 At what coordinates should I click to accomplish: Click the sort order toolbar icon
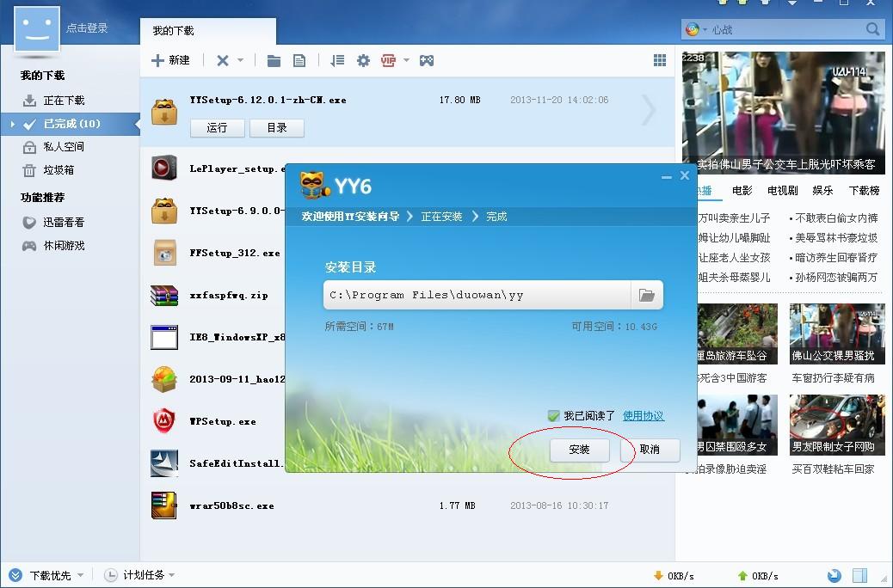click(x=337, y=60)
